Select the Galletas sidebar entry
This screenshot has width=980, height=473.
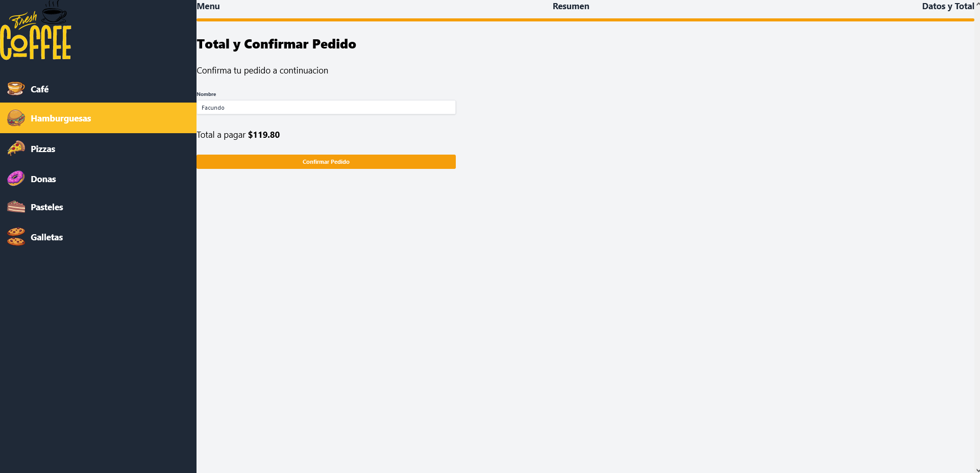coord(46,236)
